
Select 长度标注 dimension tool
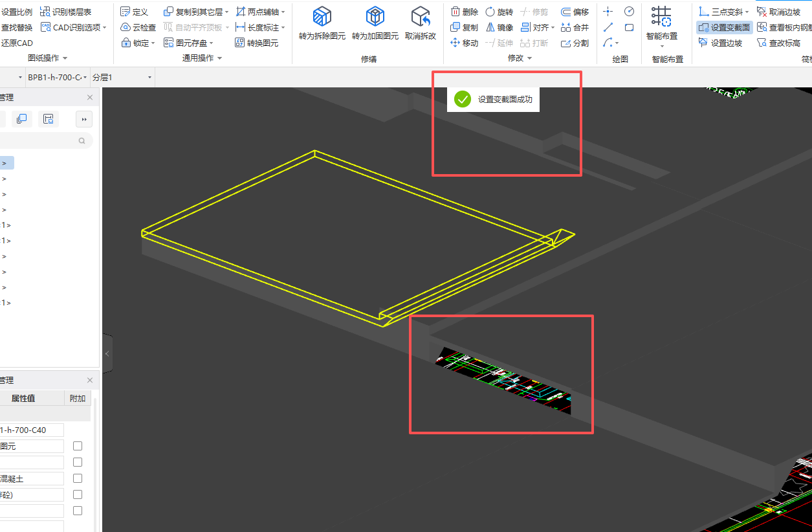(259, 27)
